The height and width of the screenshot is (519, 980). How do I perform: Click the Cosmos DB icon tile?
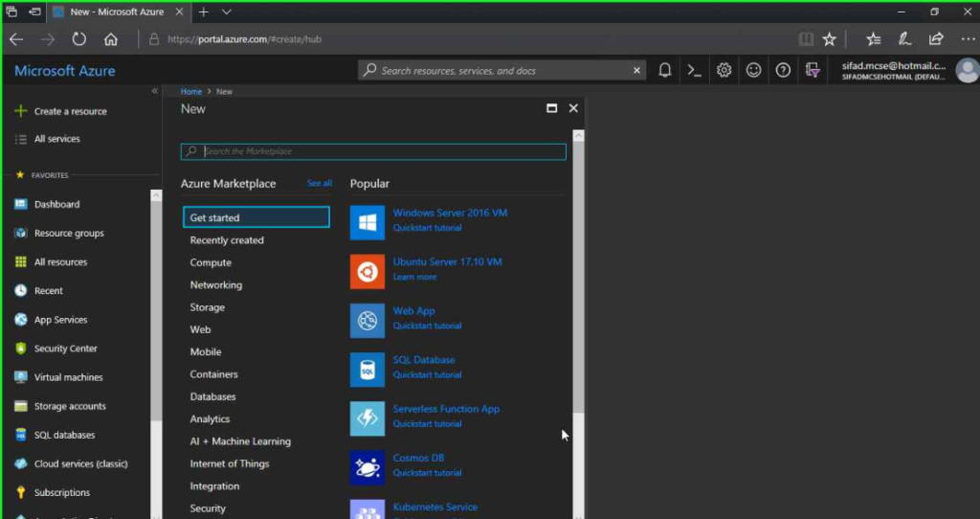coord(367,467)
